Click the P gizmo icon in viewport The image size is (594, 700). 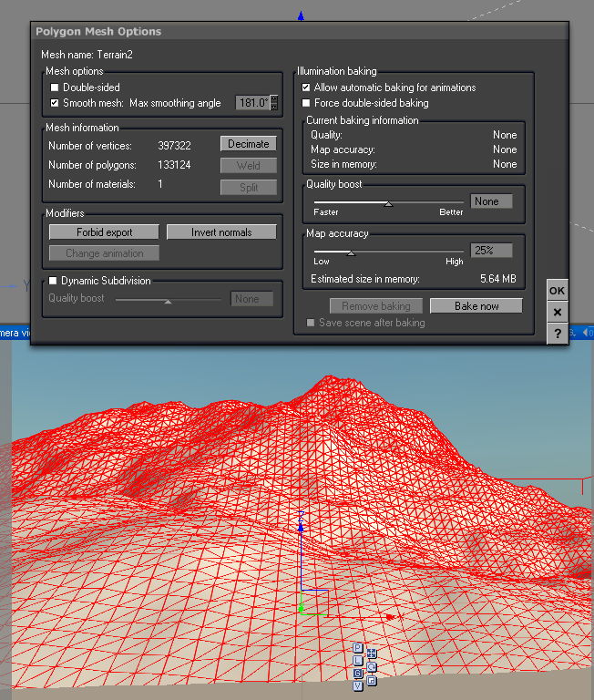click(358, 649)
